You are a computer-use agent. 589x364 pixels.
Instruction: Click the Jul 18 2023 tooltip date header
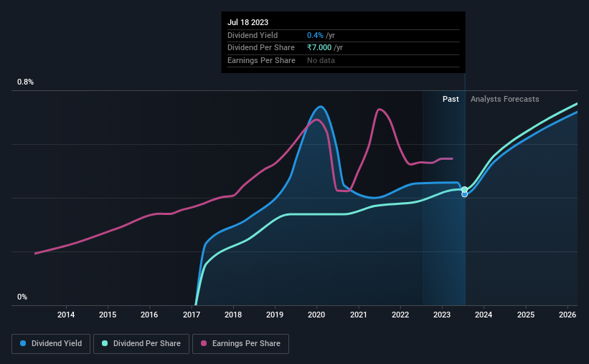248,22
